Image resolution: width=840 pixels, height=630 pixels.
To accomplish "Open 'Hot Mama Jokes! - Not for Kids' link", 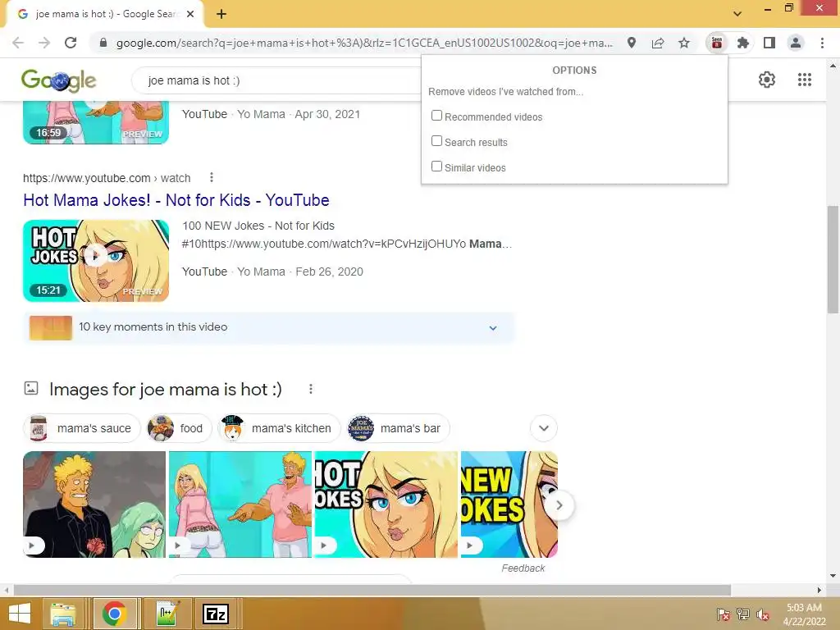I will point(176,200).
